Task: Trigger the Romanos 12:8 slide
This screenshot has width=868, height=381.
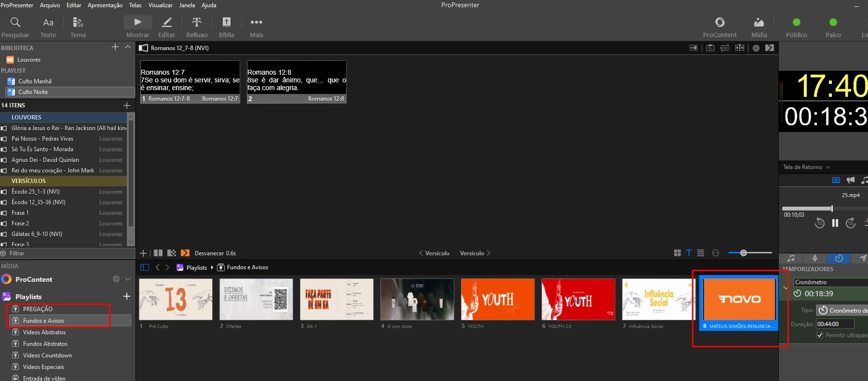Action: point(297,81)
